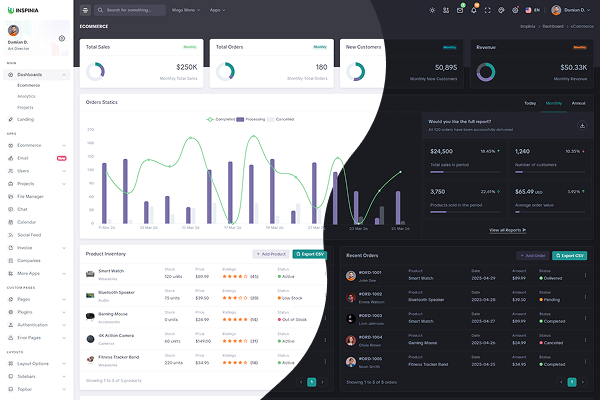
Task: Toggle the Completed series in chart legend
Action: point(225,119)
